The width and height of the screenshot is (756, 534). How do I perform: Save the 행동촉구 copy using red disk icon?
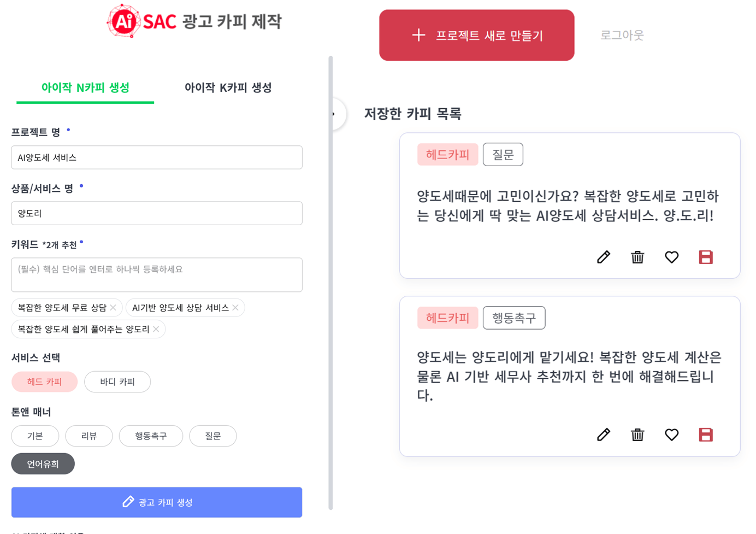706,435
